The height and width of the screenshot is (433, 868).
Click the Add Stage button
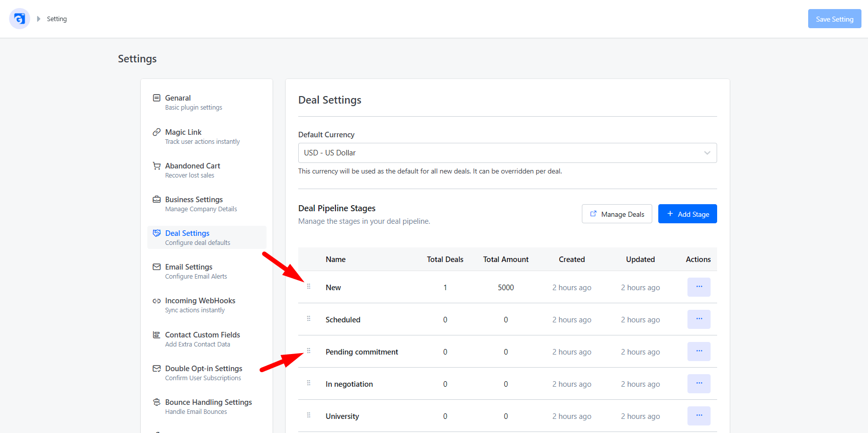click(x=687, y=214)
